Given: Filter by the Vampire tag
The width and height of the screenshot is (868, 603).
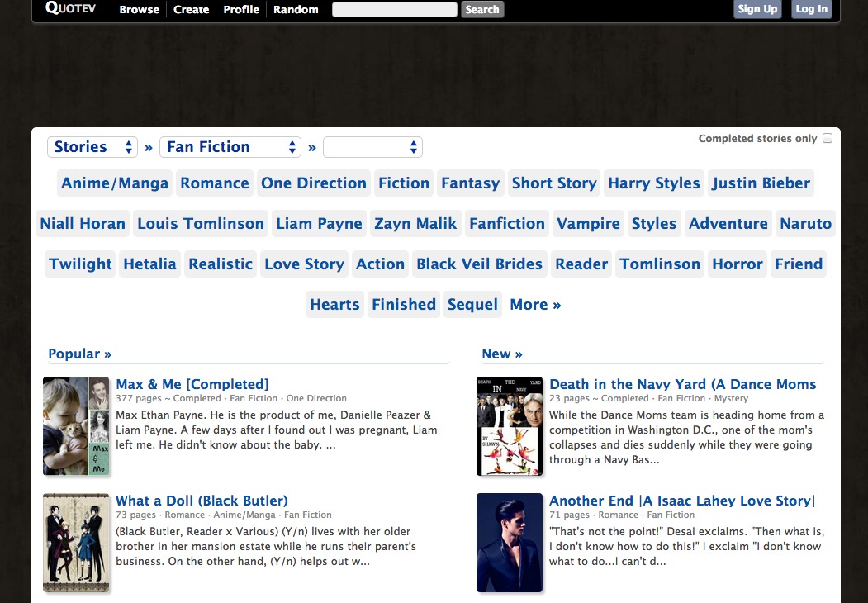Looking at the screenshot, I should click(x=588, y=223).
